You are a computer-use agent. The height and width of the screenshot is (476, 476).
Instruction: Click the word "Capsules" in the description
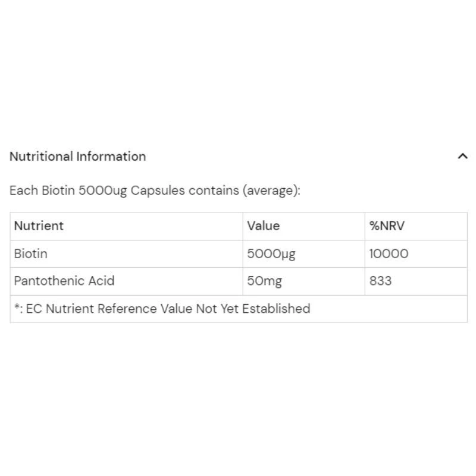(158, 191)
